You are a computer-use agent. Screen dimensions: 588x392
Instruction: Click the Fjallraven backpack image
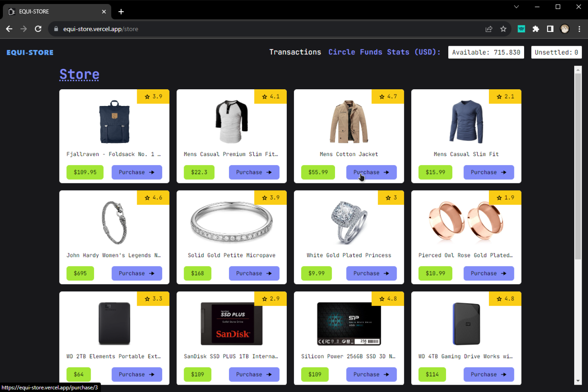(114, 122)
